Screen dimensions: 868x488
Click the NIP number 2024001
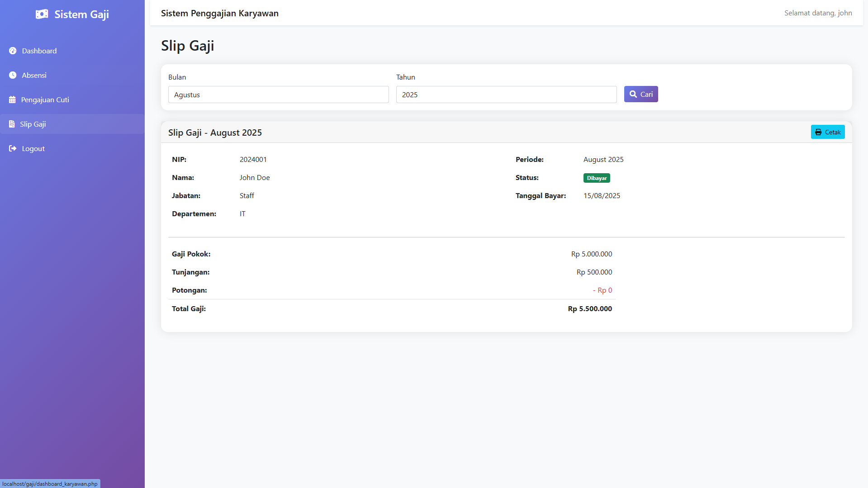tap(253, 160)
